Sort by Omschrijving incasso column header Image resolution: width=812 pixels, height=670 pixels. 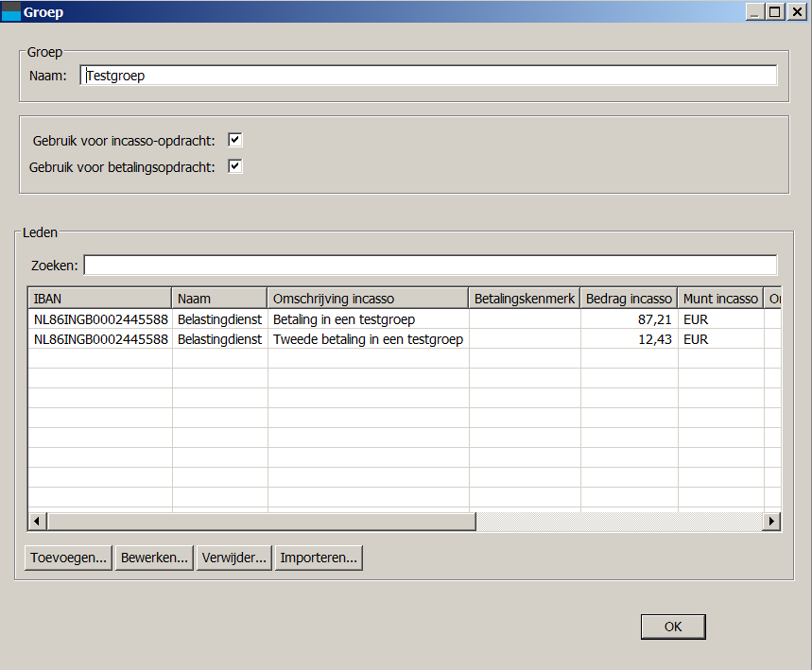coord(368,299)
